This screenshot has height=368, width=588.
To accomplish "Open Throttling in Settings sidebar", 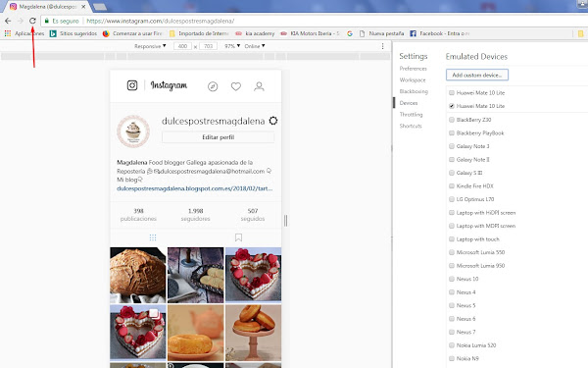I will pyautogui.click(x=411, y=114).
